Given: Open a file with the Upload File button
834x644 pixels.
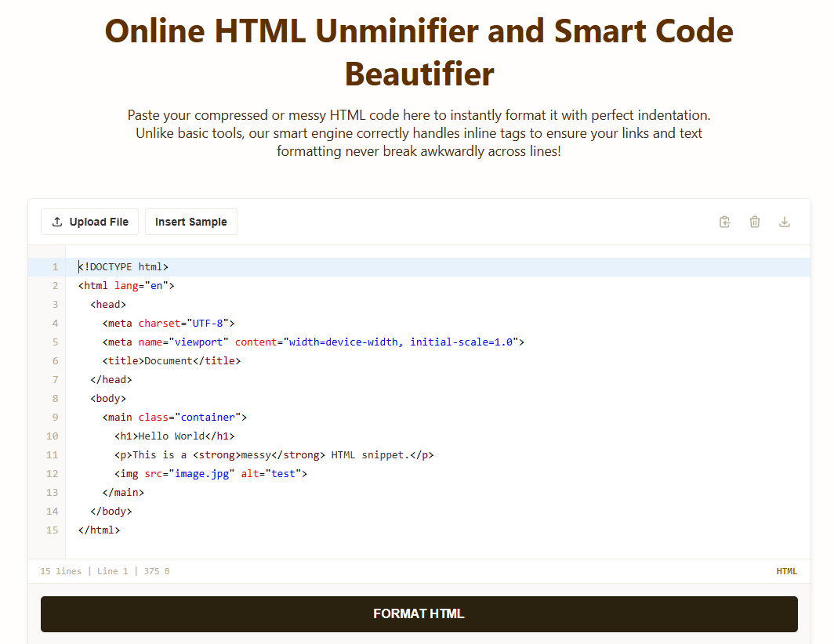Looking at the screenshot, I should pos(89,222).
